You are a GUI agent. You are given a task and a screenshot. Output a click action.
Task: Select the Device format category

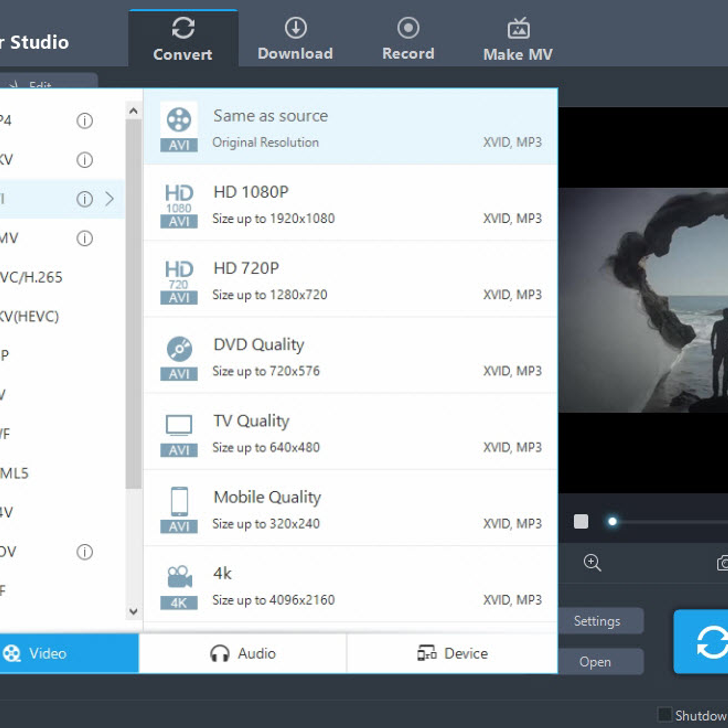(x=452, y=653)
